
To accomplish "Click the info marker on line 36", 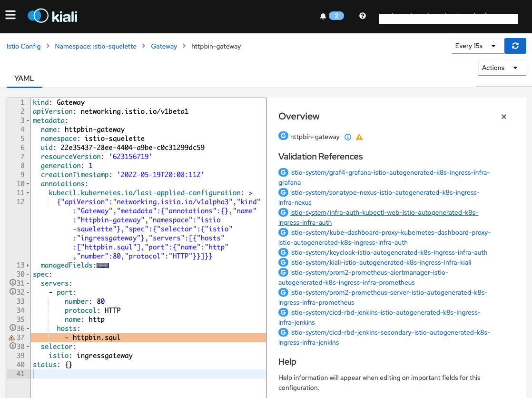I will [12, 328].
